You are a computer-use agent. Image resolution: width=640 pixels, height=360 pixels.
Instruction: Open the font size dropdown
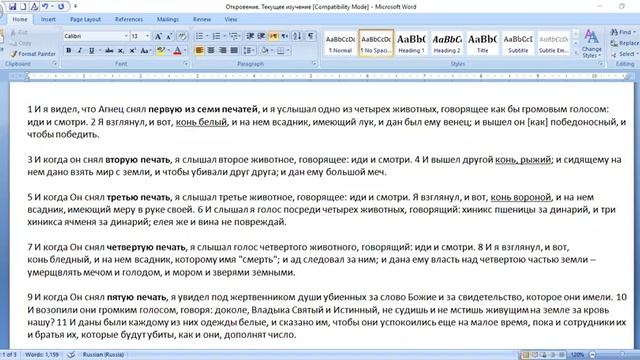(x=147, y=36)
